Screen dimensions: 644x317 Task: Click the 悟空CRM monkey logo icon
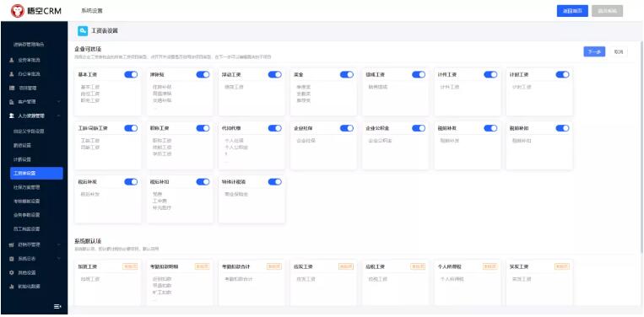coord(17,11)
